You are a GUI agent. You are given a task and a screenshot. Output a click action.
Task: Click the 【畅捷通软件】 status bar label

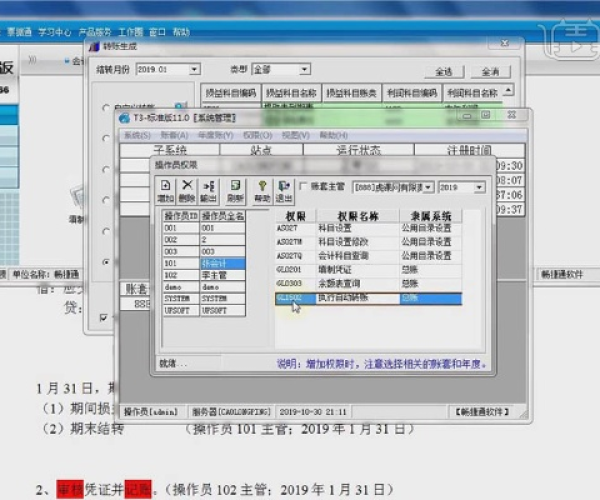click(482, 412)
